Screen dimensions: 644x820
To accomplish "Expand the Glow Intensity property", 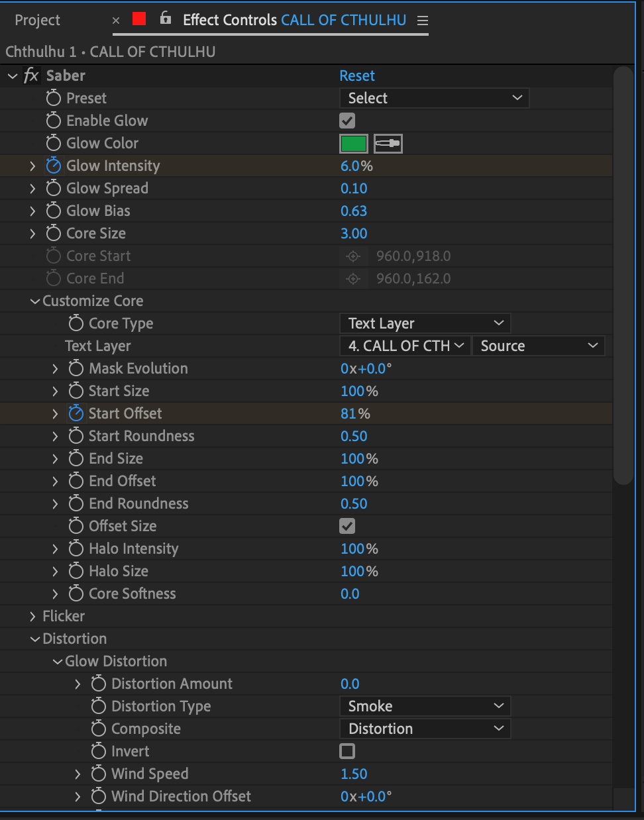I will pos(33,166).
